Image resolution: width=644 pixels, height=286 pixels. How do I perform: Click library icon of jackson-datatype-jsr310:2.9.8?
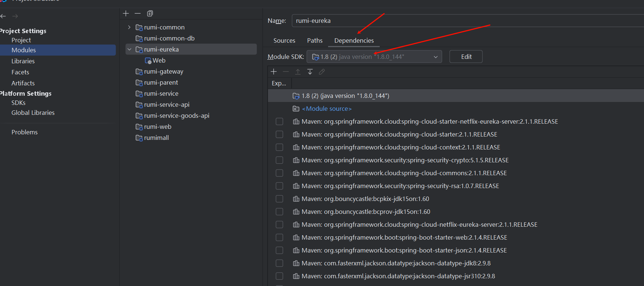[x=296, y=276]
